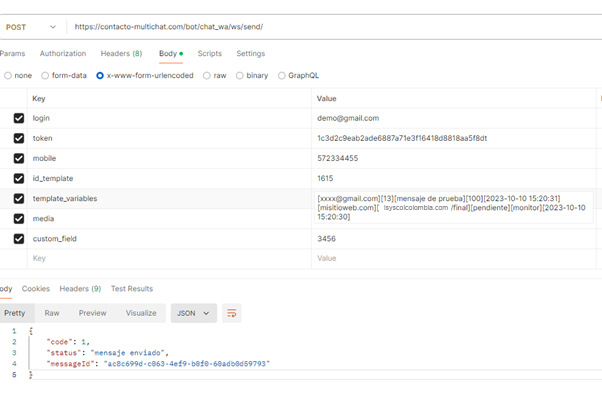Select the none body type

pyautogui.click(x=8, y=76)
